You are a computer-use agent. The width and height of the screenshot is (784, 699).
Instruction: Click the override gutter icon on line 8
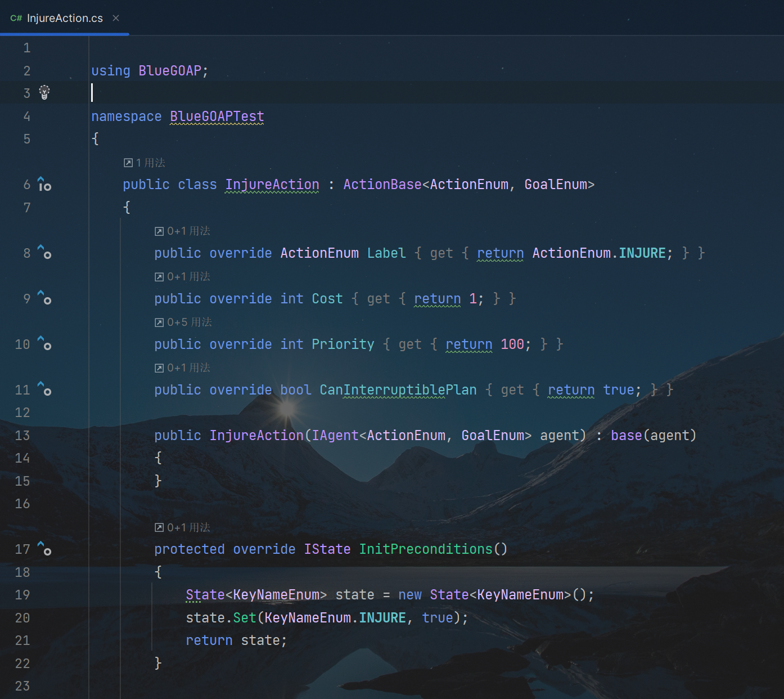coord(44,252)
